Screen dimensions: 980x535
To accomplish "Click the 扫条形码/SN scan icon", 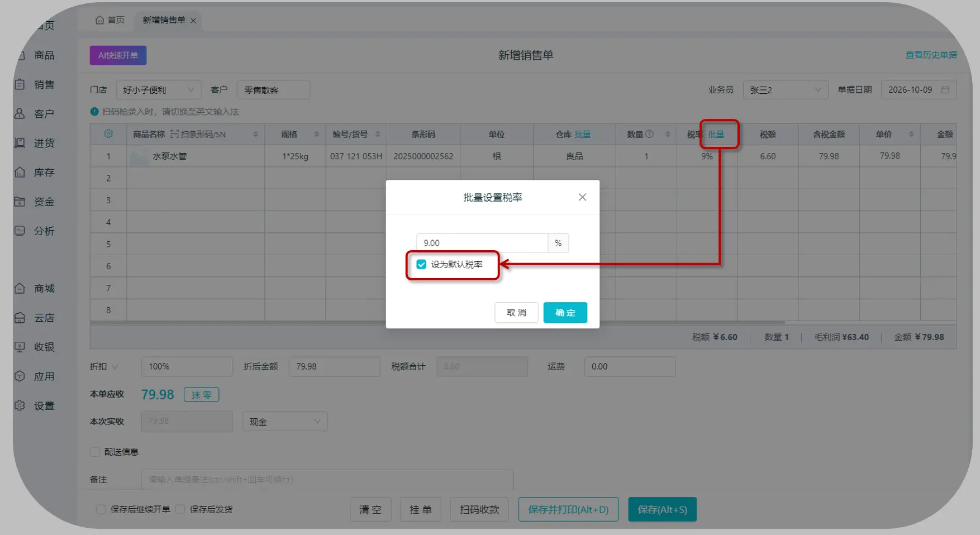I will 174,134.
